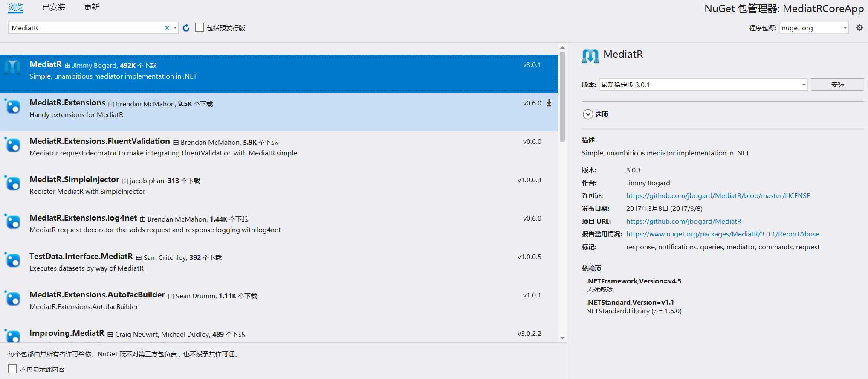Toggle the 包括预发行版 prerelease checkbox
Screen dimensions: 868x379
pos(200,27)
